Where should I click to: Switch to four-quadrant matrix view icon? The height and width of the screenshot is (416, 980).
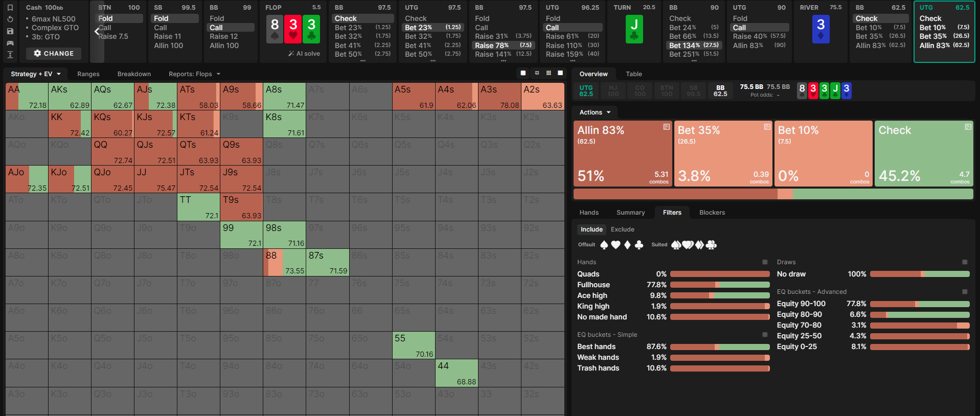537,73
